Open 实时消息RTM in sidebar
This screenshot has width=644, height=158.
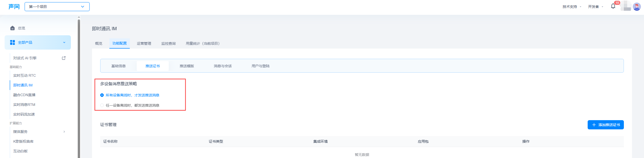24,105
